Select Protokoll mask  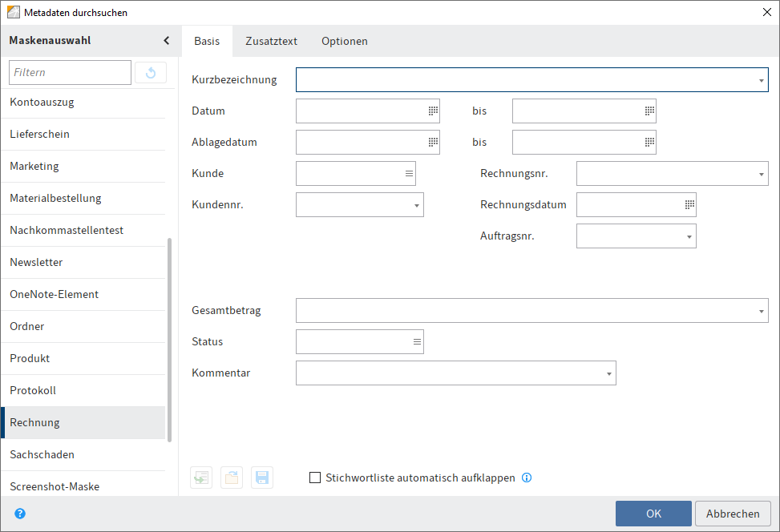tap(83, 391)
